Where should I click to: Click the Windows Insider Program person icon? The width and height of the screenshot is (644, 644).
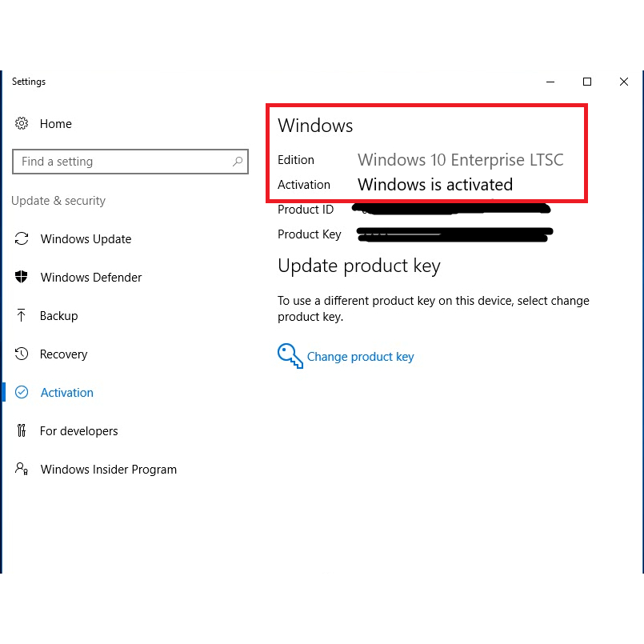coord(22,469)
